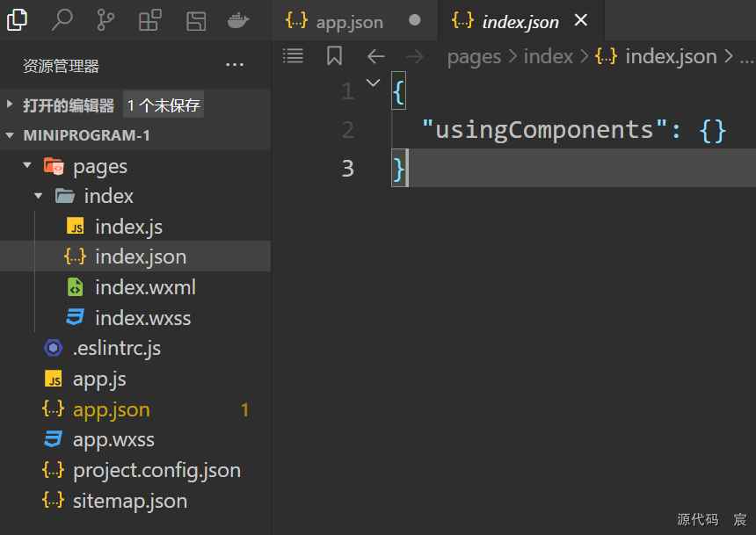Fold line 1 with the chevron

coord(373,83)
